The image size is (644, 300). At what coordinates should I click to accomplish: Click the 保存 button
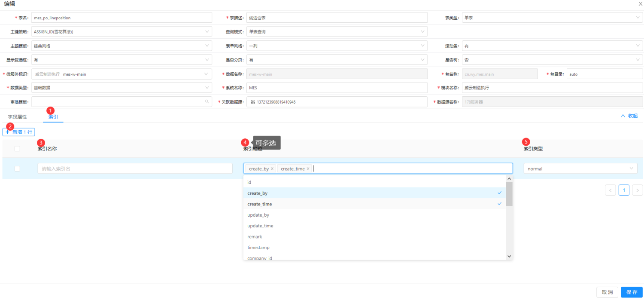coord(632,292)
